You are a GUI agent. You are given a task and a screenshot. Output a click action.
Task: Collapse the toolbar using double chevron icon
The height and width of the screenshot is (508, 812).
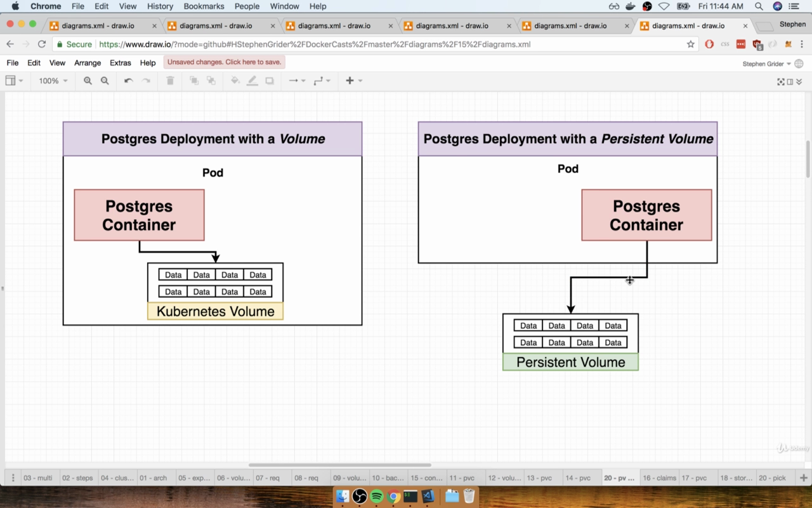click(x=799, y=81)
